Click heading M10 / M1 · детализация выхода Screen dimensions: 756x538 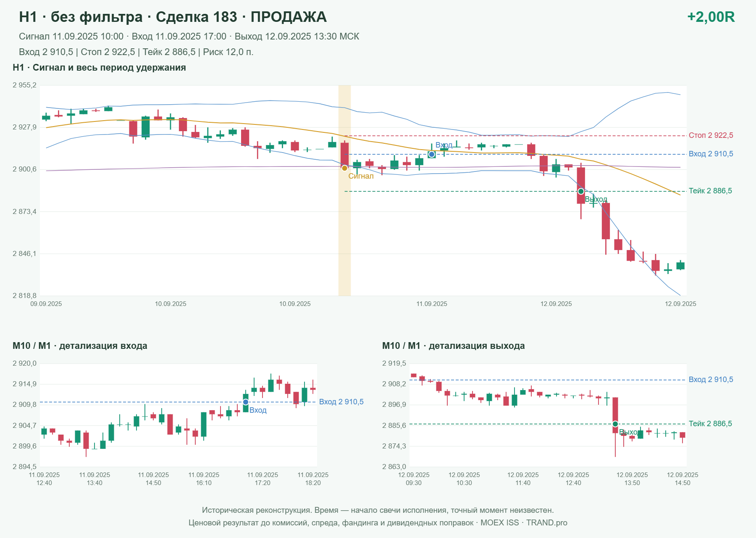[453, 346]
